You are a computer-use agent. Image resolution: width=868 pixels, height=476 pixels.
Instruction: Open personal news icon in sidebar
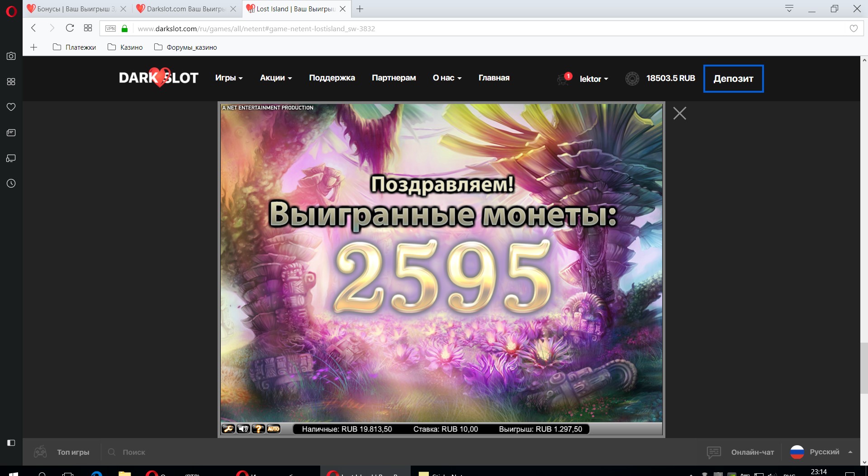coord(11,132)
